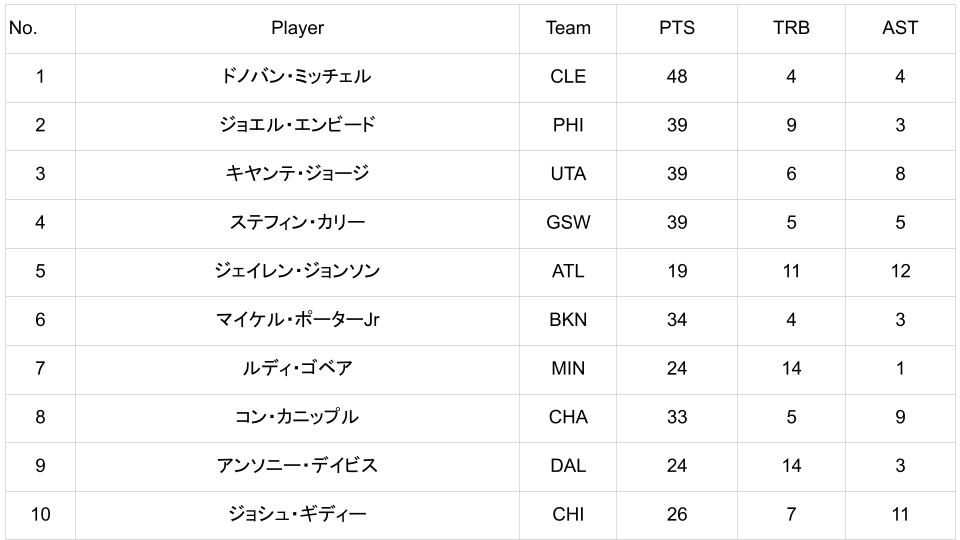Click the ルディ・ゴベア name cell
The height and width of the screenshot is (540, 960).
point(297,368)
